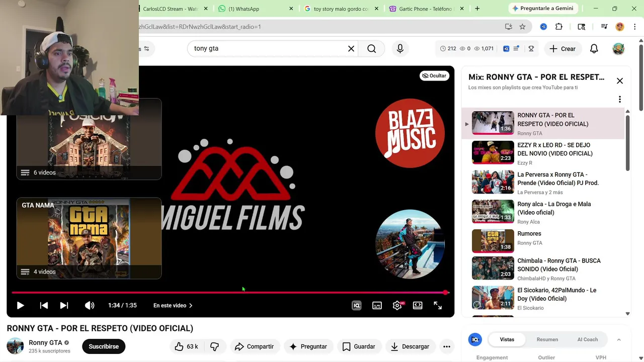This screenshot has width=644, height=362.
Task: Click the blue vidIQ logo in the header
Action: coord(506,49)
